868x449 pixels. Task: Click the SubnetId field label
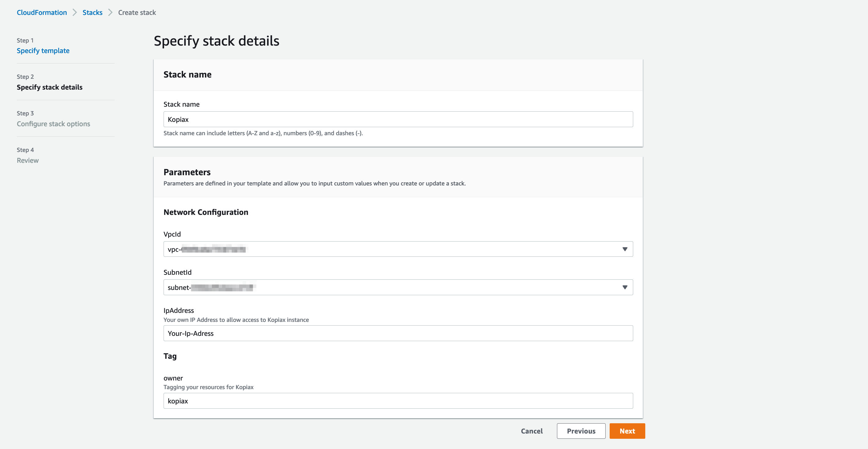click(x=178, y=272)
